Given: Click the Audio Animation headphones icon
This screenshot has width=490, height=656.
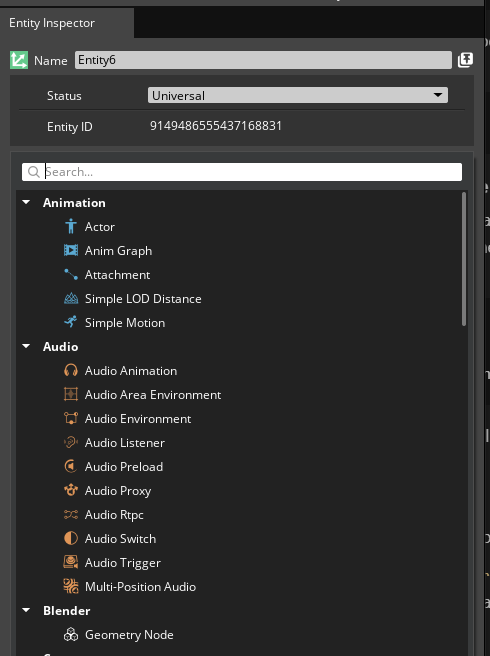Looking at the screenshot, I should pyautogui.click(x=71, y=370).
